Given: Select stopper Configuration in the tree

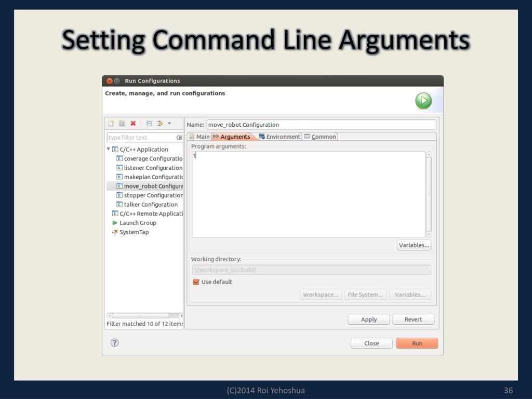Looking at the screenshot, I should pos(153,195).
